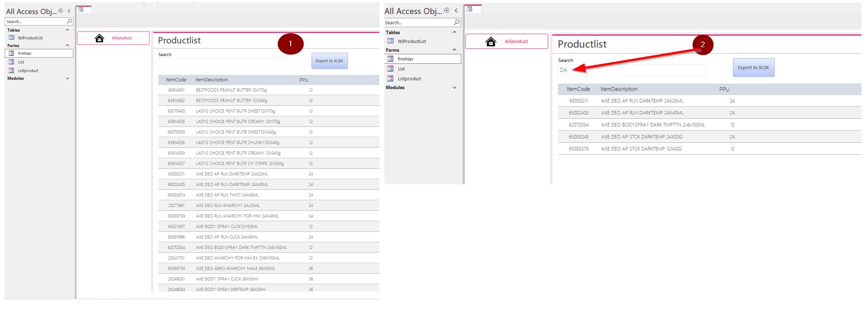Viewport: 868px width, 321px height.
Task: Open All Access Objects dropdown in right pane
Action: click(x=447, y=10)
